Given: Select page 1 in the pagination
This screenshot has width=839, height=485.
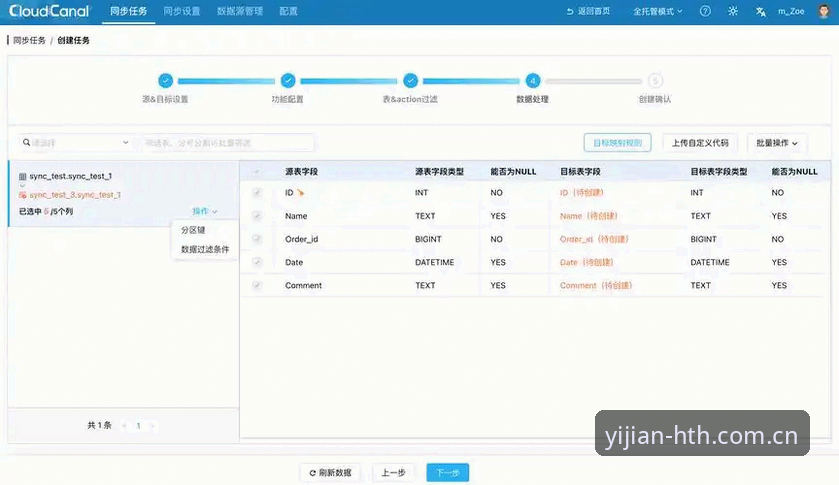Looking at the screenshot, I should [x=138, y=426].
